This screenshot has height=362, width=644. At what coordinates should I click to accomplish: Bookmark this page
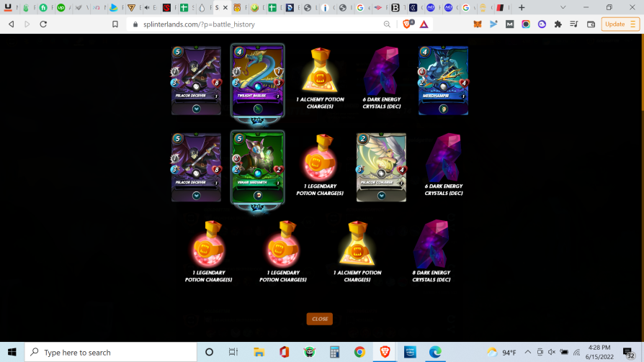[x=115, y=24]
